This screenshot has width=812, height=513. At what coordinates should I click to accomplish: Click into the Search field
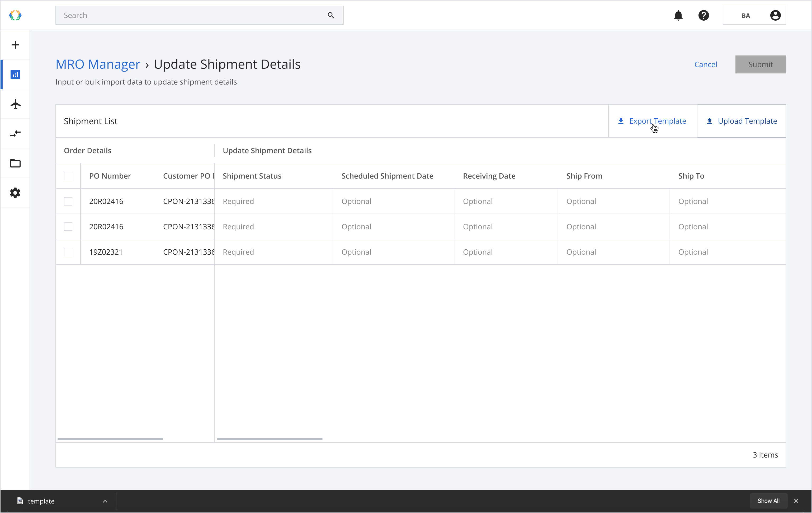coord(199,15)
